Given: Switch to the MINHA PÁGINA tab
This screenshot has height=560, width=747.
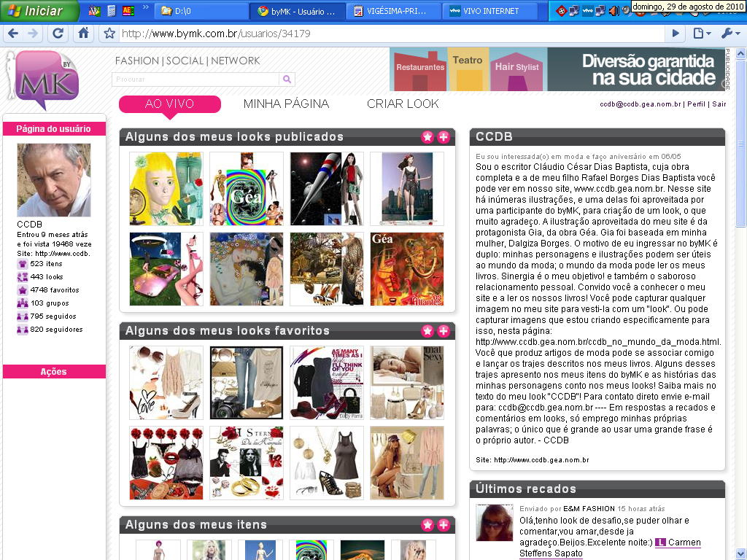Looking at the screenshot, I should click(x=286, y=104).
